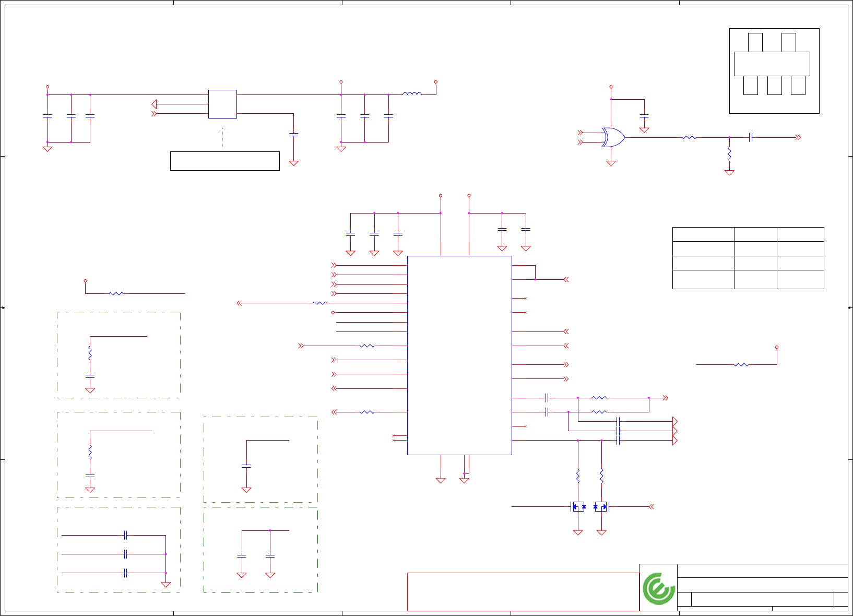Select the series resistor on XOR gate output
Viewport: 853px width, 616px height.
[x=689, y=137]
